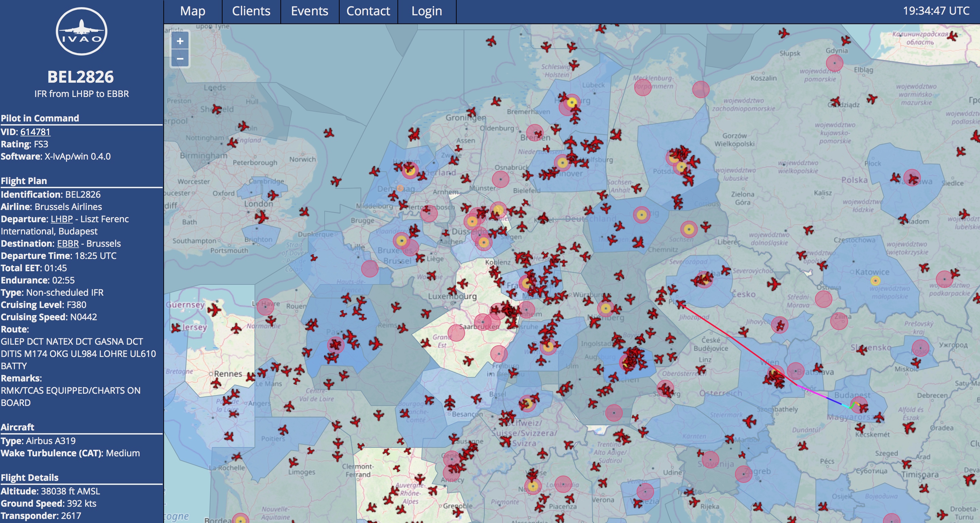Select the aircraft icon near Lincoln
The width and height of the screenshot is (980, 523).
click(243, 126)
